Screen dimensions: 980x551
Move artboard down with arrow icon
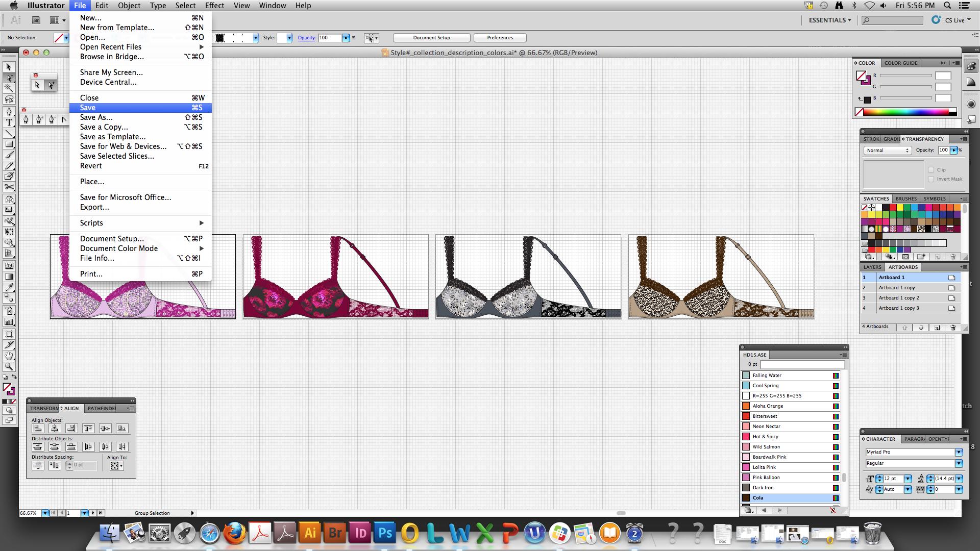(x=921, y=328)
